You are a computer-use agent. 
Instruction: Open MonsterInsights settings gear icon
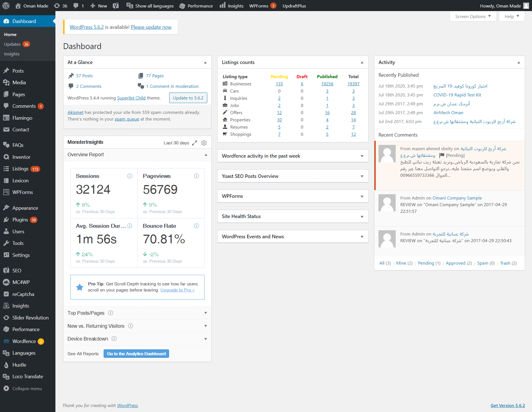point(204,143)
